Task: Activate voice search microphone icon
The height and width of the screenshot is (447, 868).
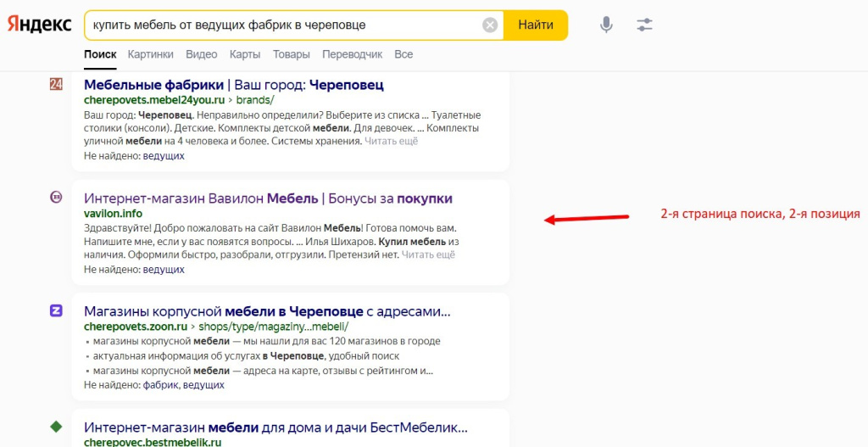Action: point(606,25)
